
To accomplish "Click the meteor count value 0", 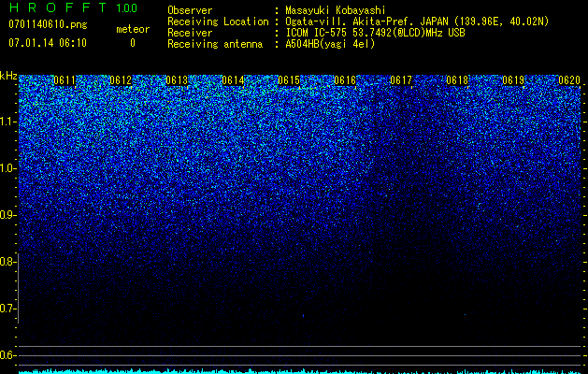I will pos(133,43).
